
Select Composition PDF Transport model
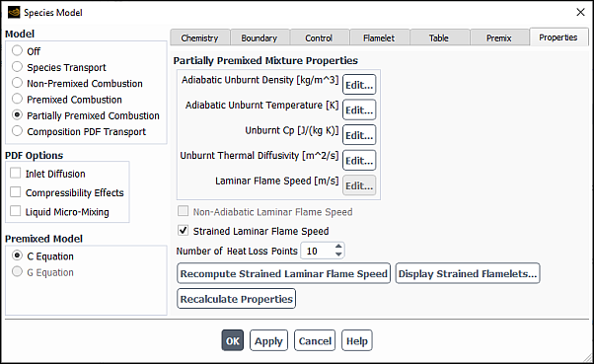coord(17,131)
